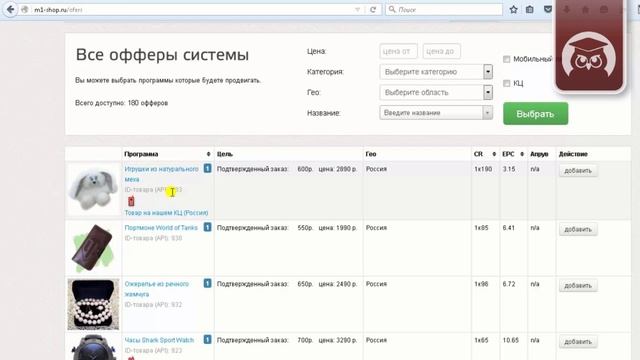Click добавить for Ожерелье из речного жемчуга
This screenshot has width=640, height=360.
(578, 285)
